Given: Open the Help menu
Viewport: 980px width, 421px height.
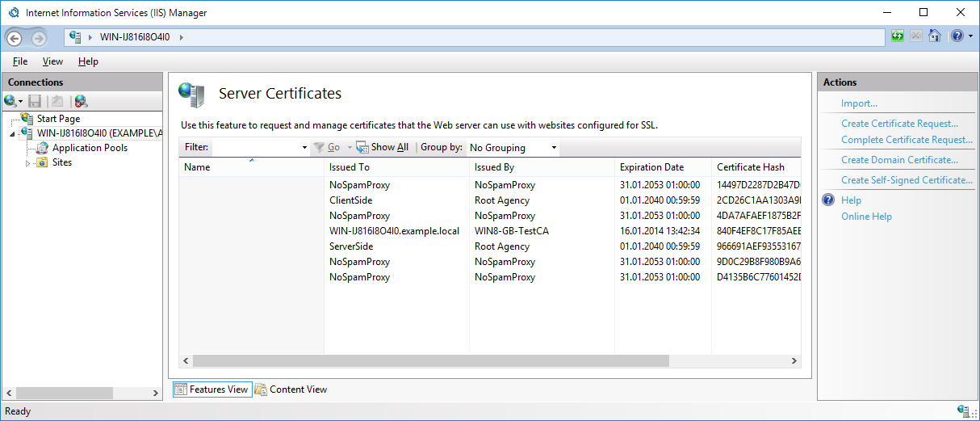Looking at the screenshot, I should click(x=88, y=61).
